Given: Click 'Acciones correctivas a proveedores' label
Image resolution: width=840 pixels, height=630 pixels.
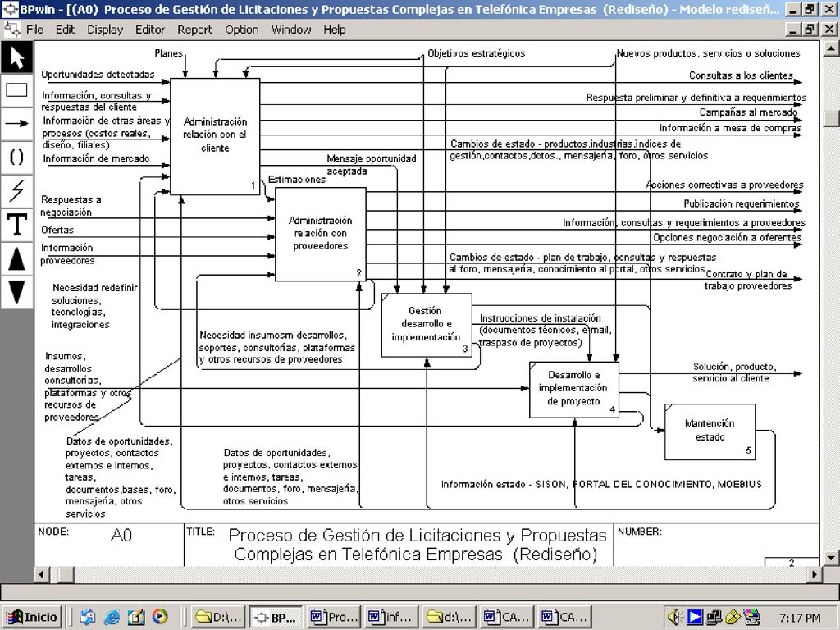Looking at the screenshot, I should click(724, 185).
